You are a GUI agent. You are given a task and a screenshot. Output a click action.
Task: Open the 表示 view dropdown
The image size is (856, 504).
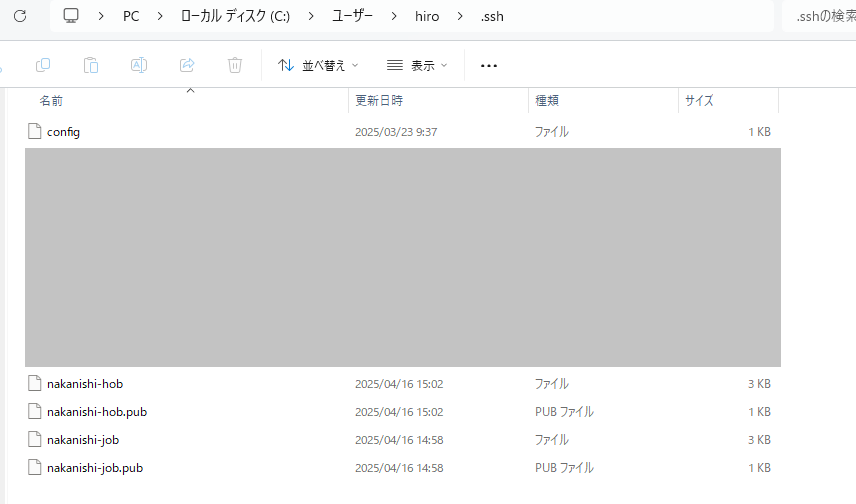(417, 66)
